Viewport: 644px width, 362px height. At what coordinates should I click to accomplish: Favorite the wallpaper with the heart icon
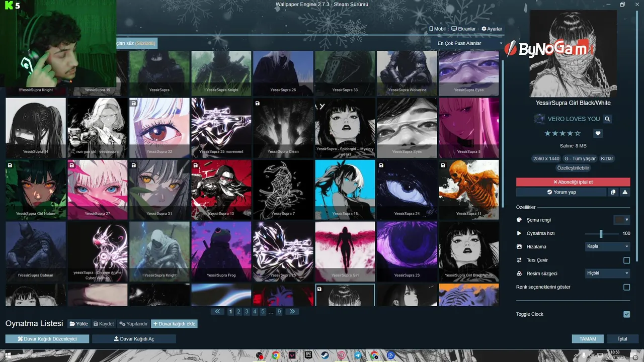pos(598,133)
